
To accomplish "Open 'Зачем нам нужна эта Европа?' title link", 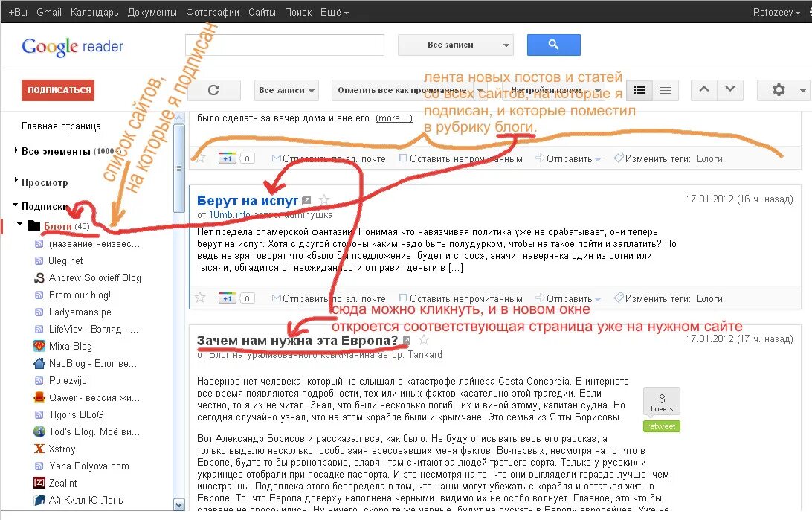I will tap(297, 341).
